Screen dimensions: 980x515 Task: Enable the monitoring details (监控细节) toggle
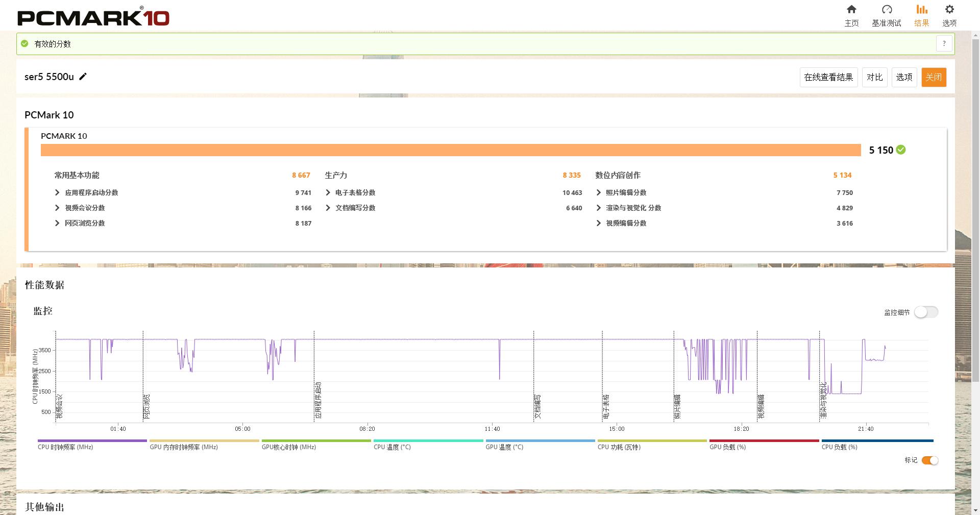925,312
